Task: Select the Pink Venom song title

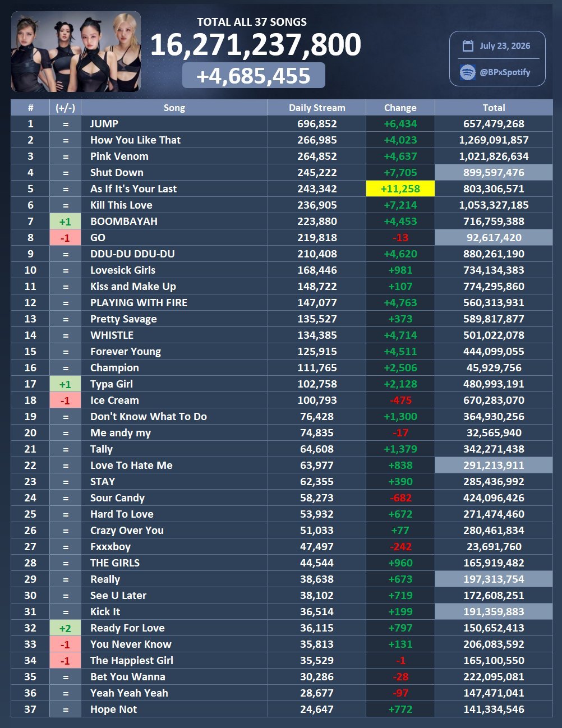Action: pyautogui.click(x=119, y=156)
